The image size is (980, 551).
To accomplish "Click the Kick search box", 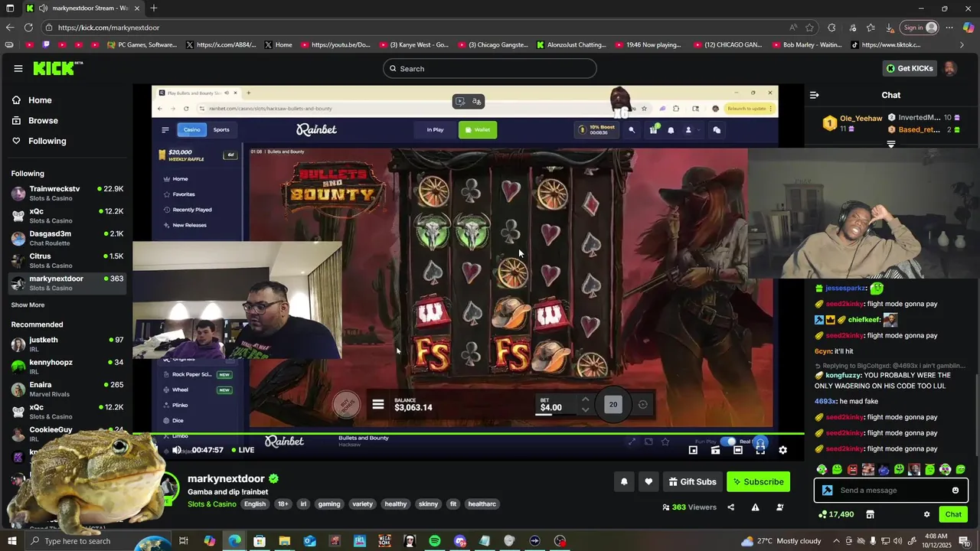I will click(489, 68).
